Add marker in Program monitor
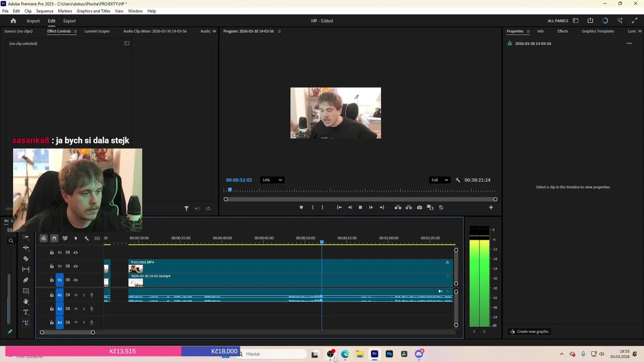 [301, 207]
